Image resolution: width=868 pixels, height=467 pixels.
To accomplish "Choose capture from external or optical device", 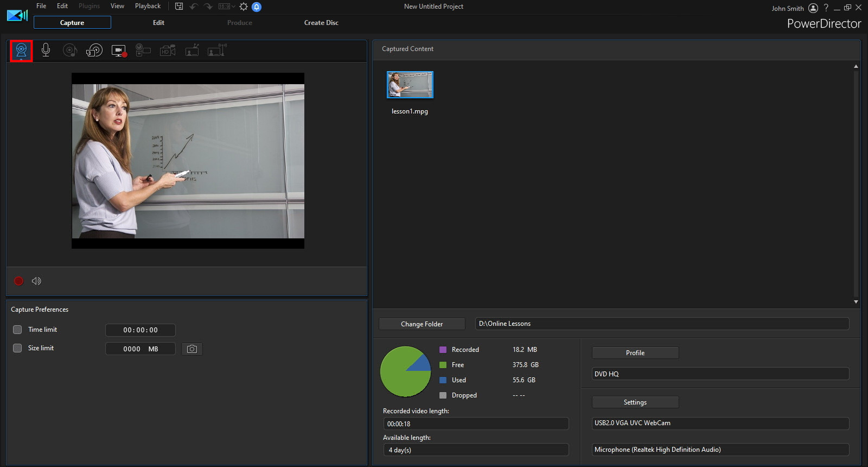I will (x=94, y=51).
